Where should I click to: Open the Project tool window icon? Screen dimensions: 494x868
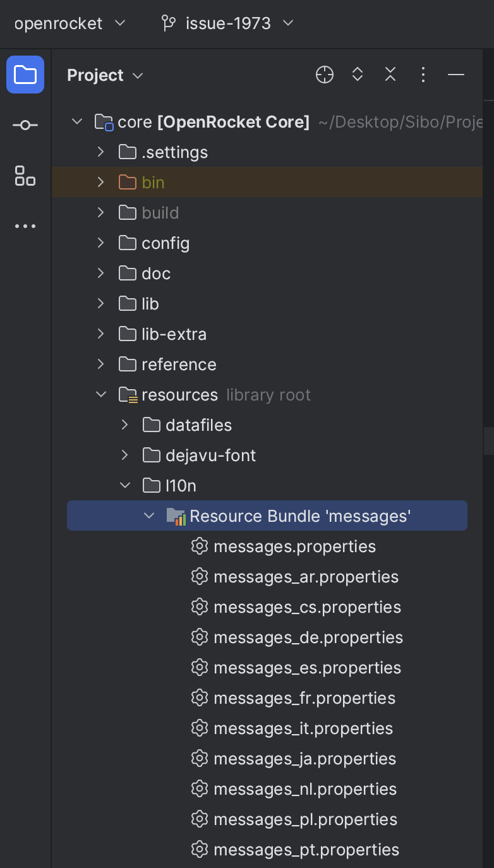point(25,75)
